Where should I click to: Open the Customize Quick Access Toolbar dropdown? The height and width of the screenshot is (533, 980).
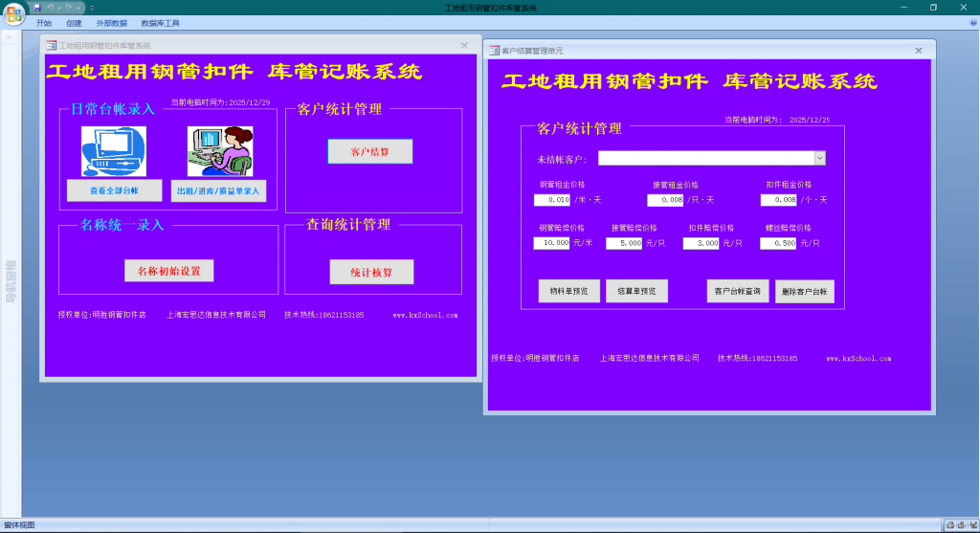pos(93,8)
